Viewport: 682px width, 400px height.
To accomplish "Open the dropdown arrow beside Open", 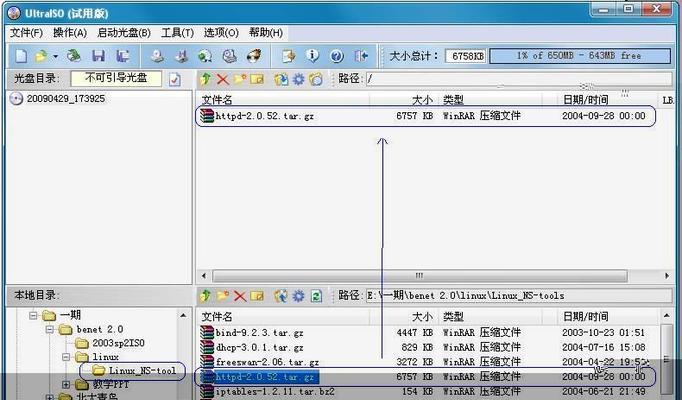I will pos(56,56).
